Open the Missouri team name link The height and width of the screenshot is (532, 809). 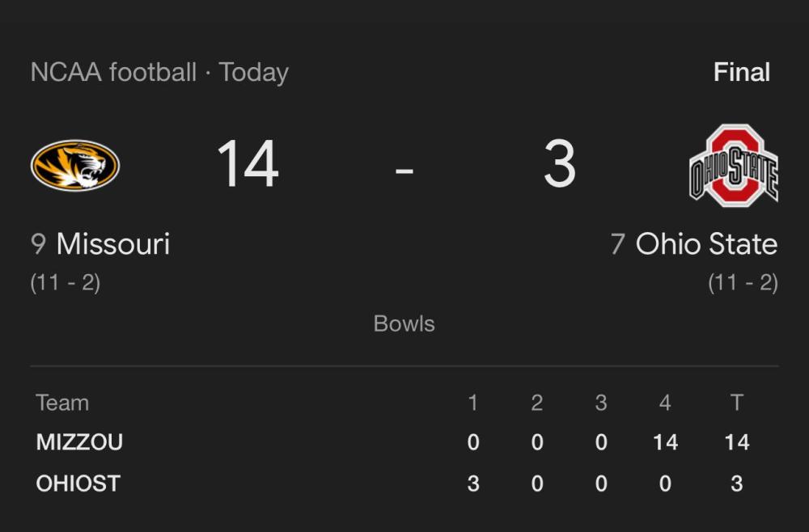113,244
